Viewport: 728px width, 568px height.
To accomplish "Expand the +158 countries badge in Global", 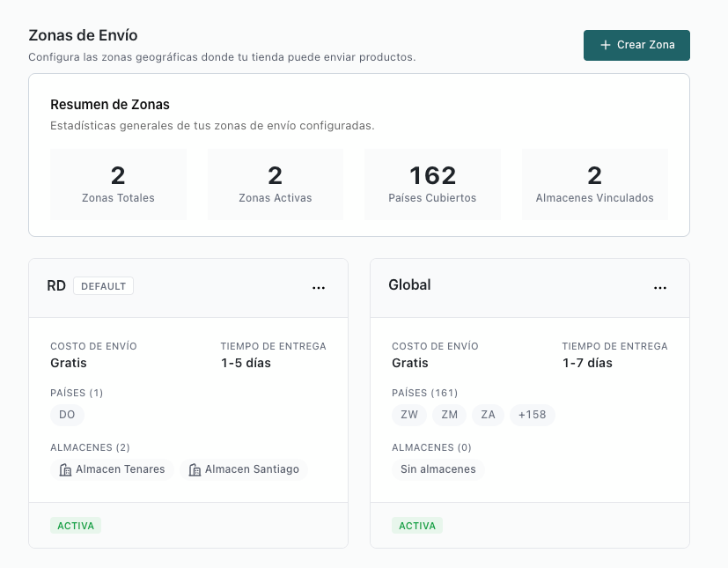I will [x=532, y=415].
